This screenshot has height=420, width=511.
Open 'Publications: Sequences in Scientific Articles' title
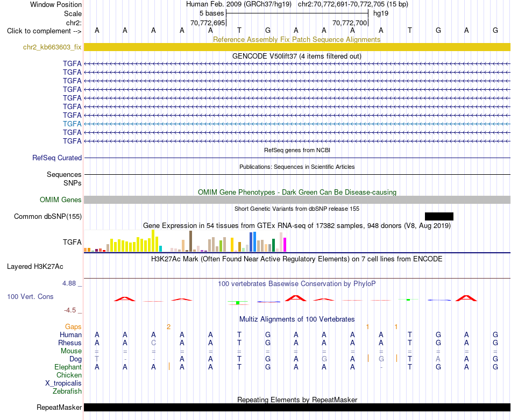click(297, 167)
